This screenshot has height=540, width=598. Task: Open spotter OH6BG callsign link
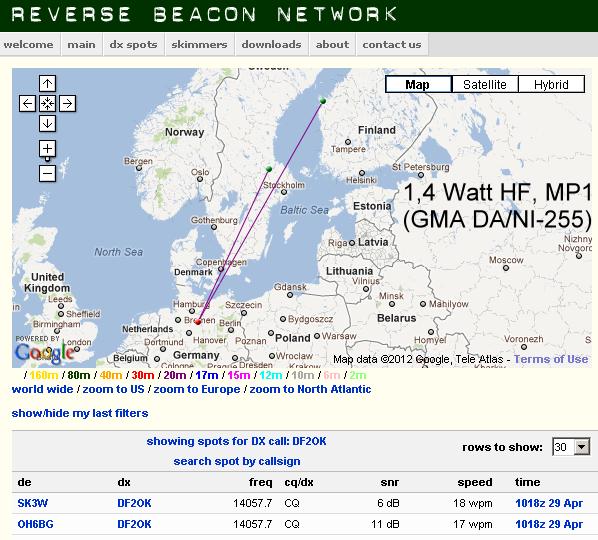pos(35,524)
